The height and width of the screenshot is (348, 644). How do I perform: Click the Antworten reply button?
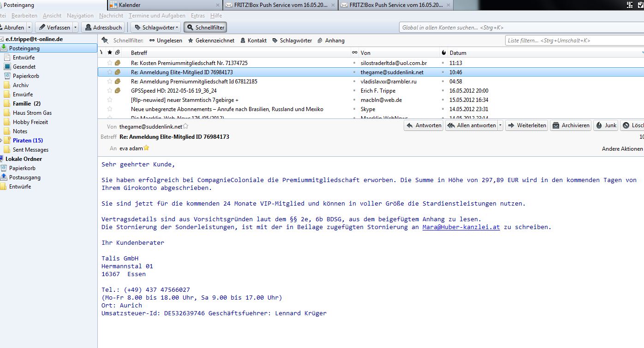coord(423,125)
